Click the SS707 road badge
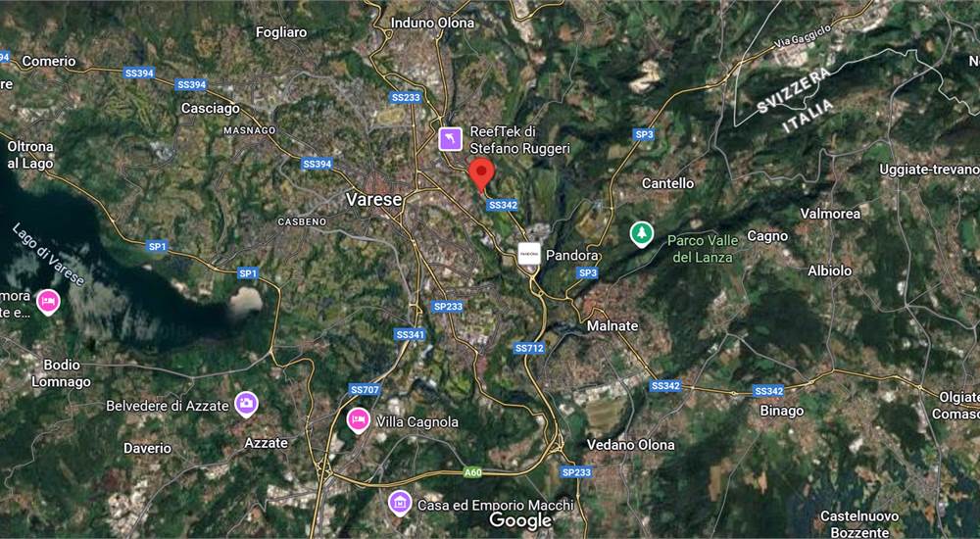Image resolution: width=980 pixels, height=539 pixels. point(365,390)
